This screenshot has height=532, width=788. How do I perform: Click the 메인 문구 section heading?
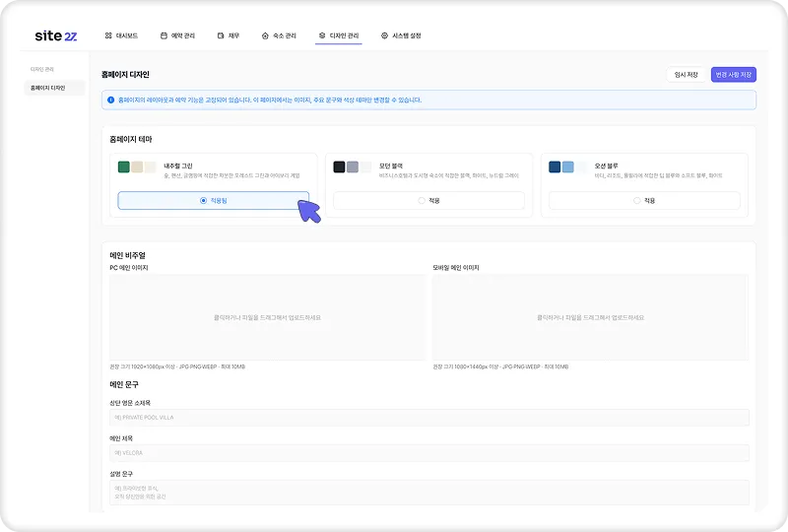point(124,384)
